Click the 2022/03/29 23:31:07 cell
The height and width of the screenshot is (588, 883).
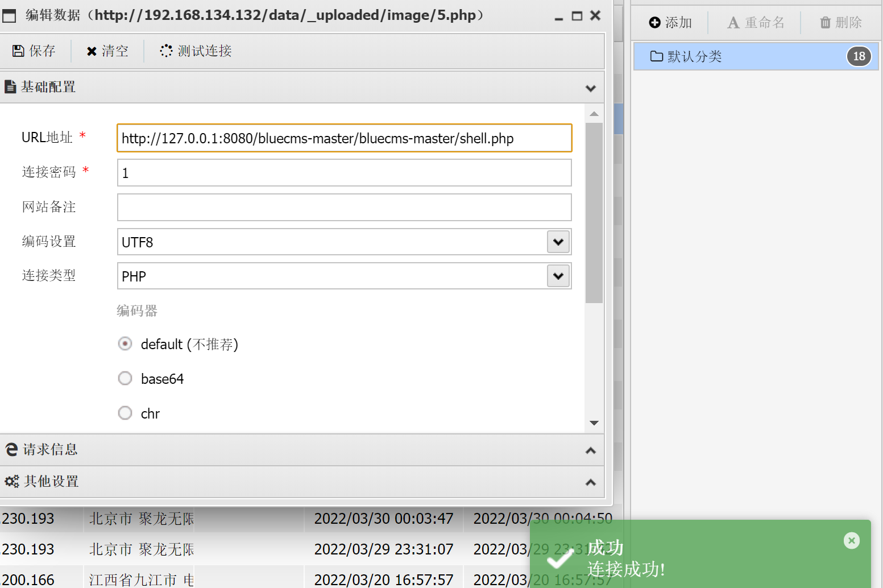[384, 549]
